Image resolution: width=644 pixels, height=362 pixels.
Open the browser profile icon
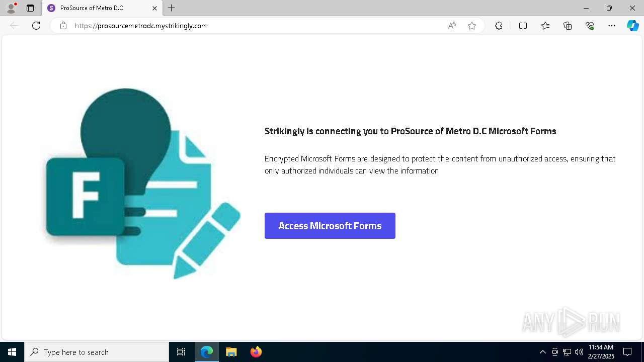coord(11,8)
